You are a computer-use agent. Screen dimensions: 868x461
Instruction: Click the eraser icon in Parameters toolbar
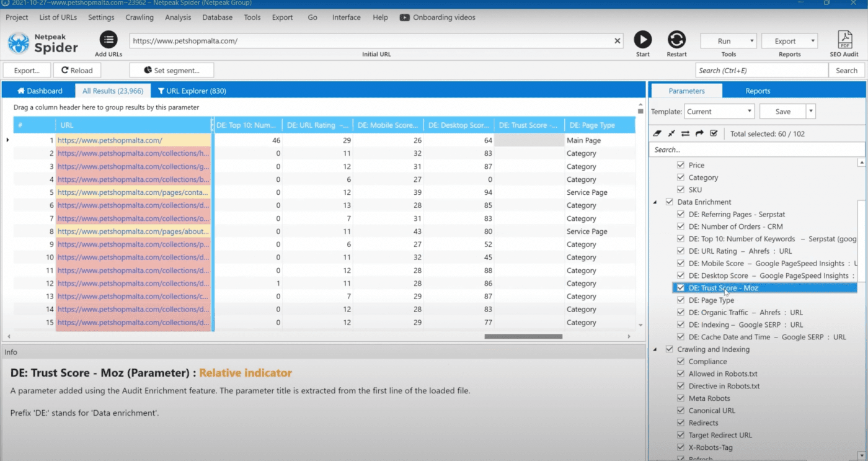tap(658, 133)
